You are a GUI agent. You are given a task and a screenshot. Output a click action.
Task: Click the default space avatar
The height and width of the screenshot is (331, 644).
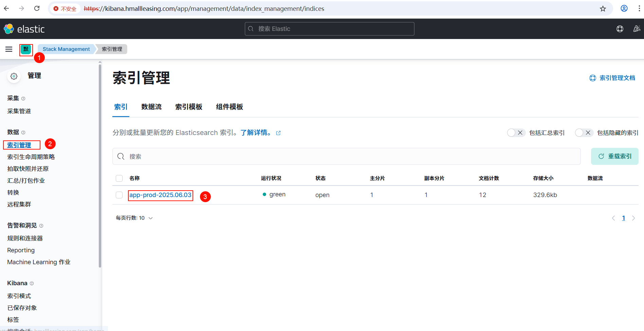point(26,49)
